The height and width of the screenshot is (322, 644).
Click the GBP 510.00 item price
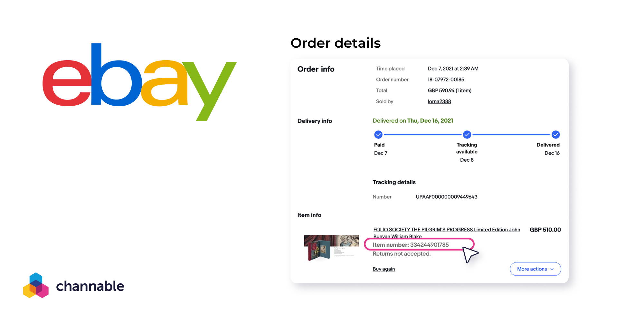(545, 230)
